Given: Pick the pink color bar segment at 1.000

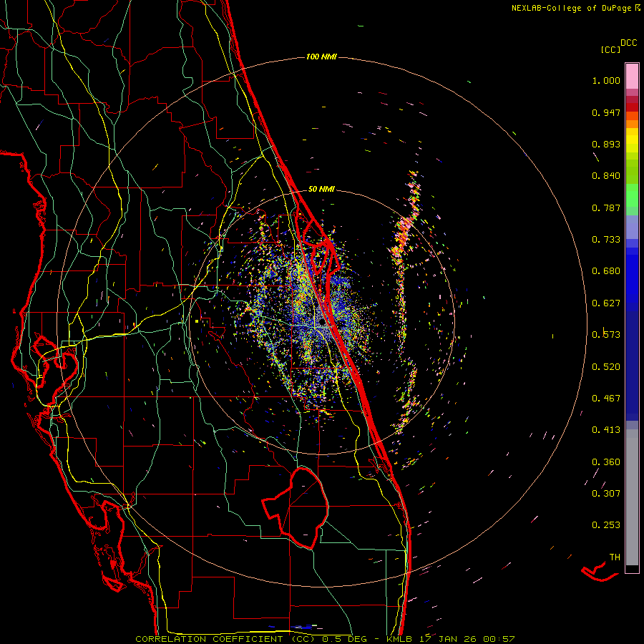Looking at the screenshot, I should click(632, 77).
